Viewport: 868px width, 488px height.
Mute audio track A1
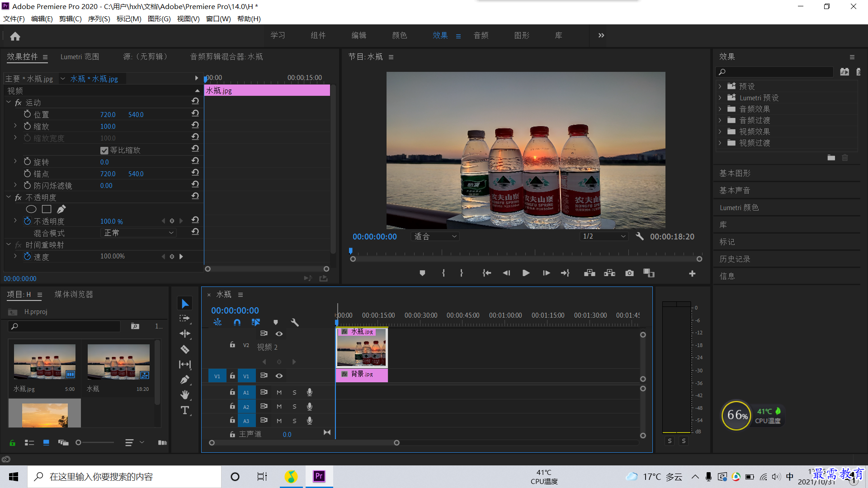tap(279, 393)
